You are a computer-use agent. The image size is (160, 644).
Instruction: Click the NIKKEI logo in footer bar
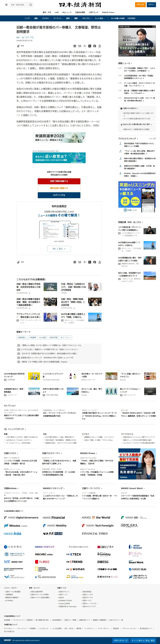tap(7, 640)
